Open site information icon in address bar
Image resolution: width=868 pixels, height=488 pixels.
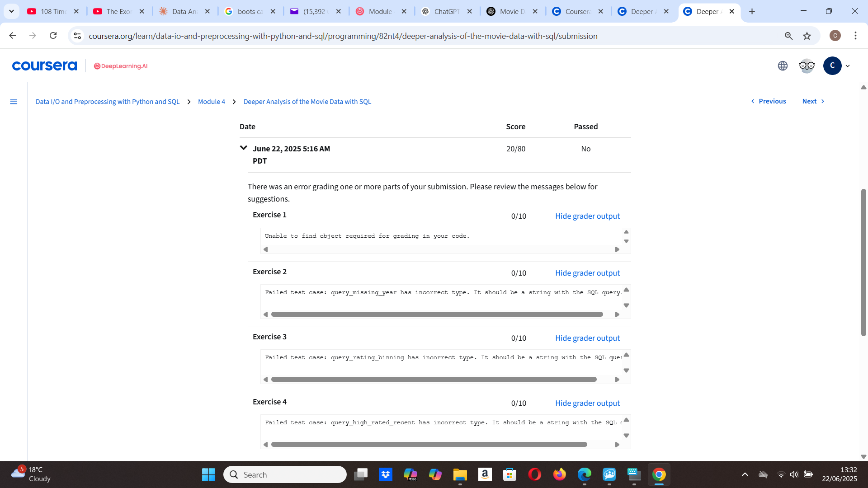[x=77, y=36]
